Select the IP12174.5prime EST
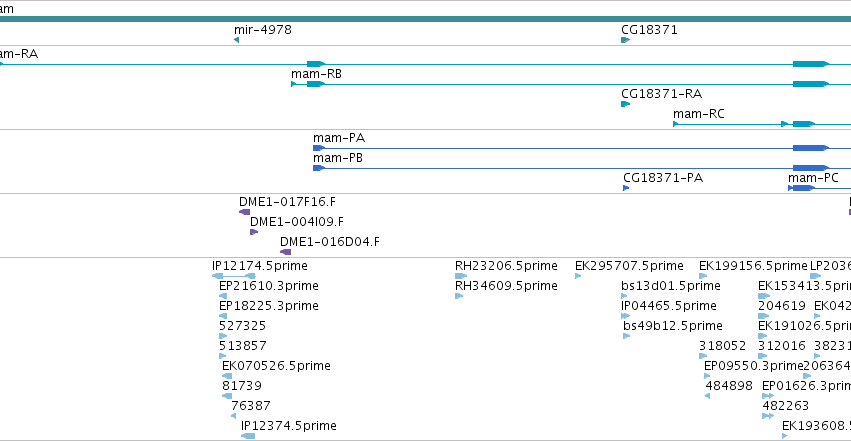Screen dimensions: 851x441 259,266
